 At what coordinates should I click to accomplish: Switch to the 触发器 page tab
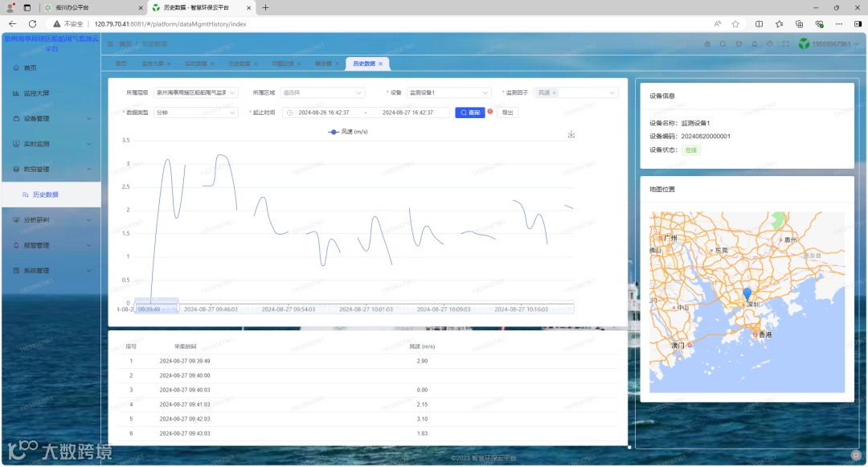(x=323, y=63)
